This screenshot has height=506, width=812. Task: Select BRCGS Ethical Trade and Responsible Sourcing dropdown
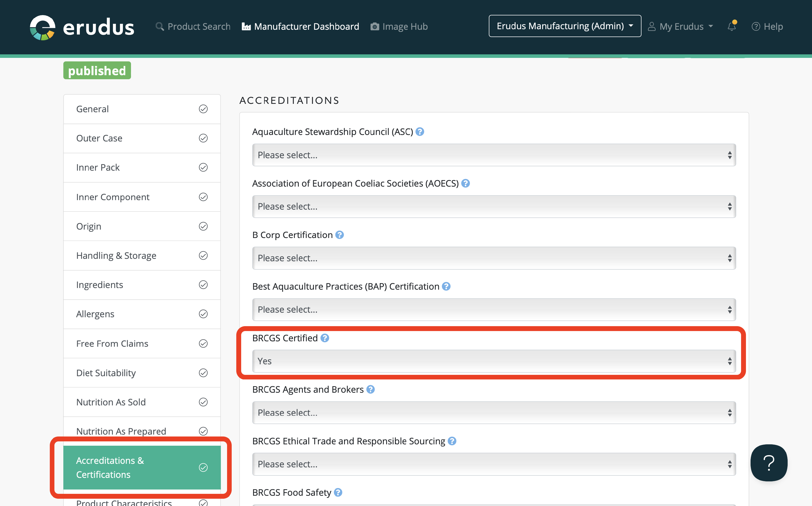pos(494,464)
